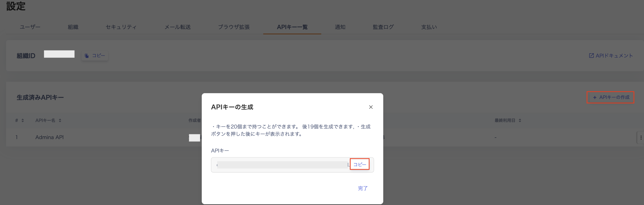
Task: View the 監査ログ tab
Action: pos(383,27)
